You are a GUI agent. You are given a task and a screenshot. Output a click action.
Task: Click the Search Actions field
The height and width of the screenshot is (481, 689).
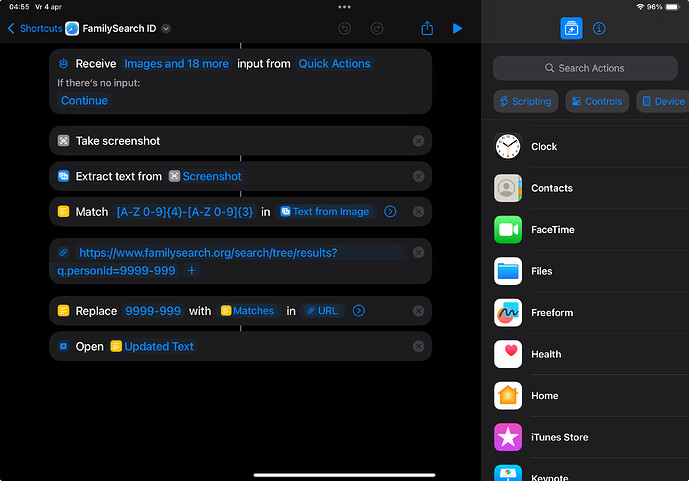(585, 68)
